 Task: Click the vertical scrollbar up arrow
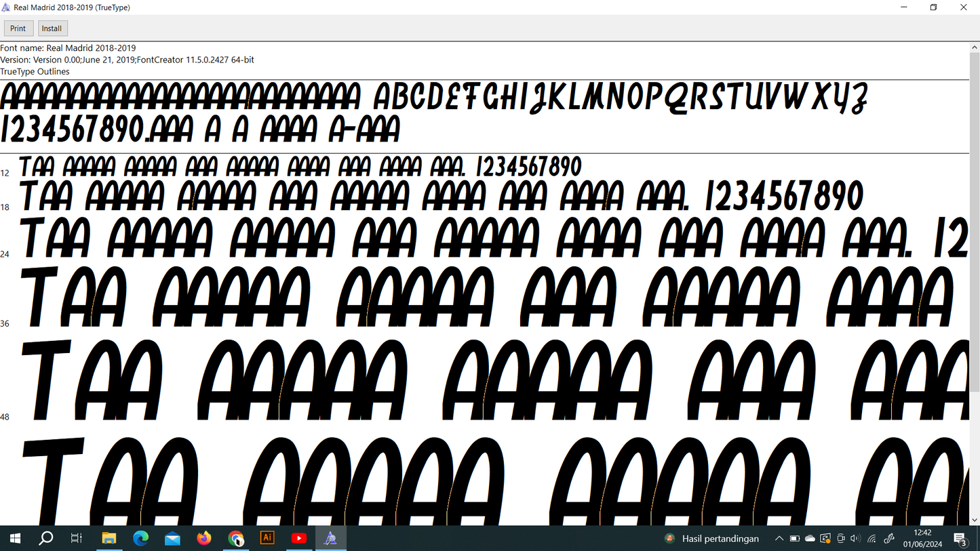tap(975, 47)
